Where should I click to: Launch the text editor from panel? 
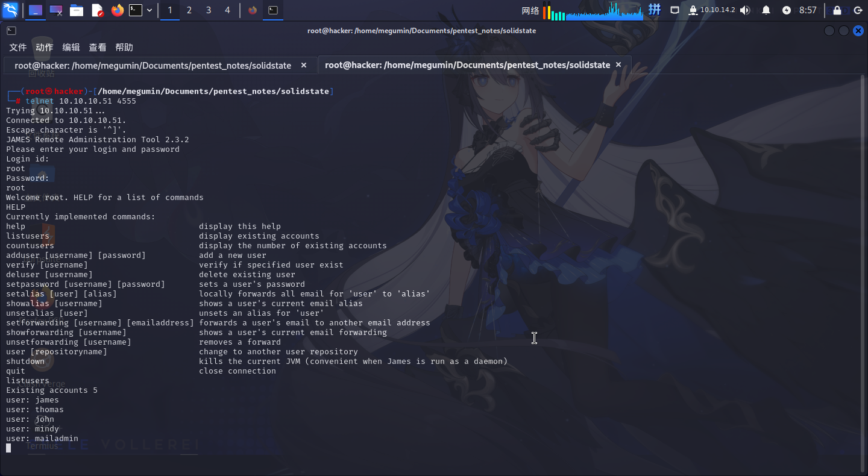[97, 10]
